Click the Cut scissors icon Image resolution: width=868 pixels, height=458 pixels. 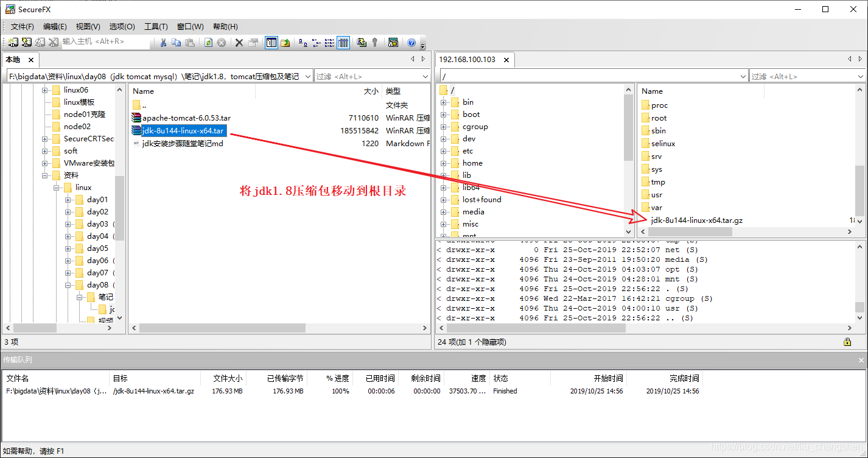point(163,43)
